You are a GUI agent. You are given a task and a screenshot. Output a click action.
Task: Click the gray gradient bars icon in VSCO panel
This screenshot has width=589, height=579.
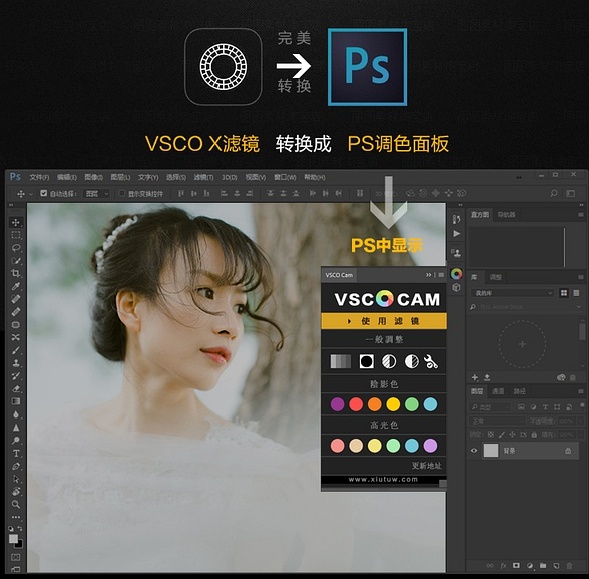(341, 361)
